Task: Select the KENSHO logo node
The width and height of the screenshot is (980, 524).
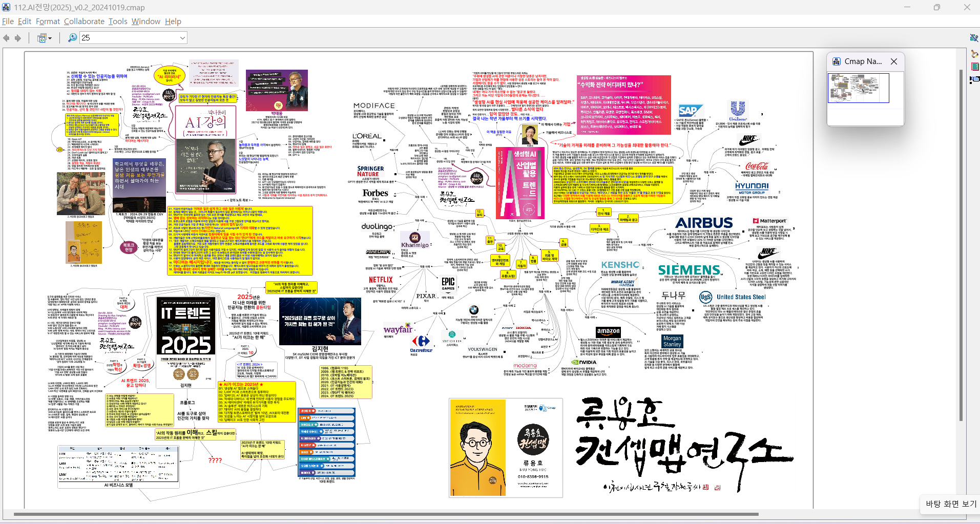Action: [620, 265]
